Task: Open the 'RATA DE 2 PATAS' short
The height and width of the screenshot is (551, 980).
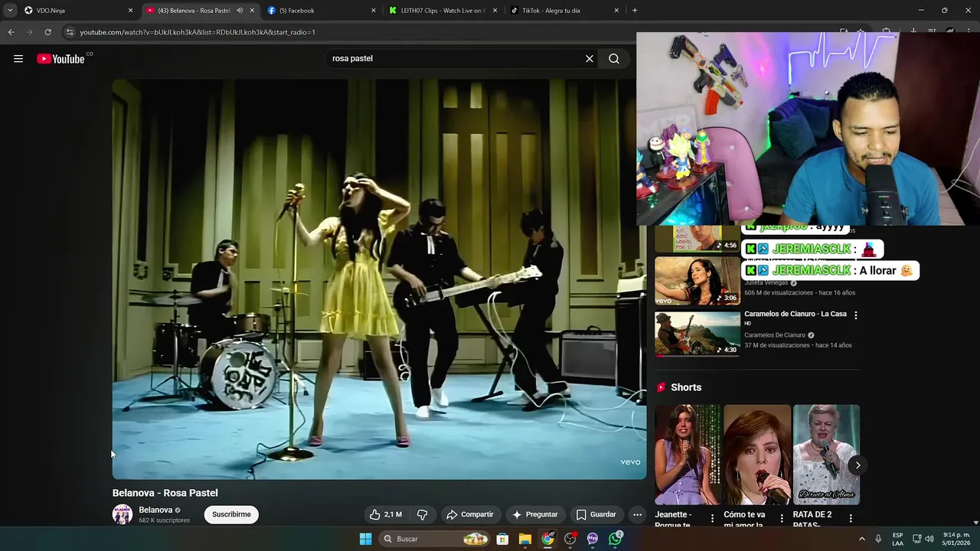Action: (x=826, y=455)
